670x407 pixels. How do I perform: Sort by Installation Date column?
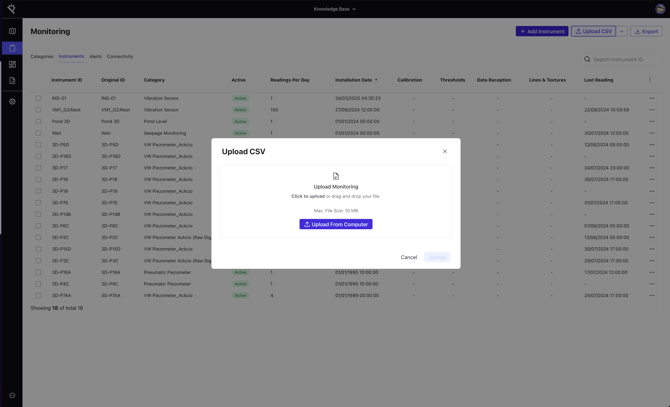pyautogui.click(x=356, y=80)
